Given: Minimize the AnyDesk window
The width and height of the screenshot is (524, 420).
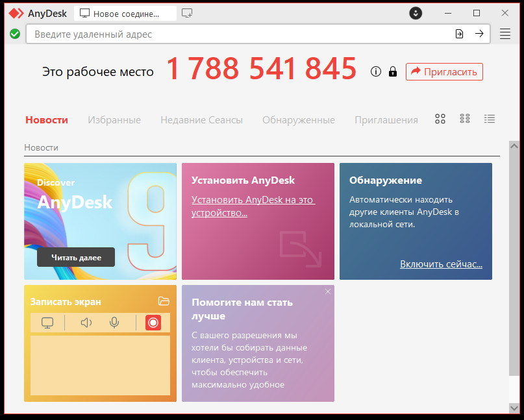Looking at the screenshot, I should (x=448, y=14).
